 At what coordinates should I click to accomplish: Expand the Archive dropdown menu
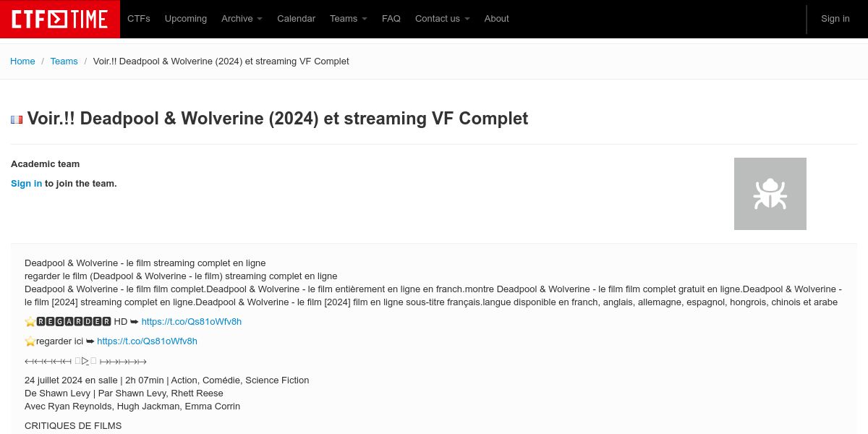[242, 19]
